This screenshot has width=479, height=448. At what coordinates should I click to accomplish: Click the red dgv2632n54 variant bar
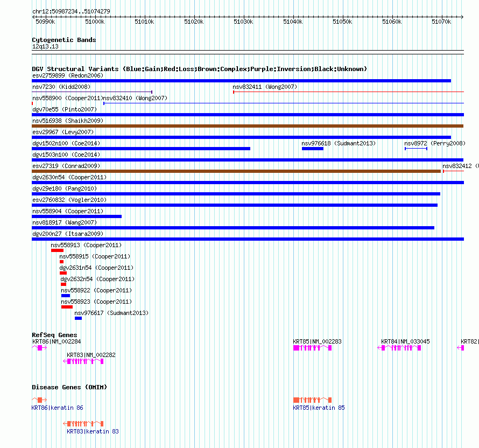[x=64, y=284]
